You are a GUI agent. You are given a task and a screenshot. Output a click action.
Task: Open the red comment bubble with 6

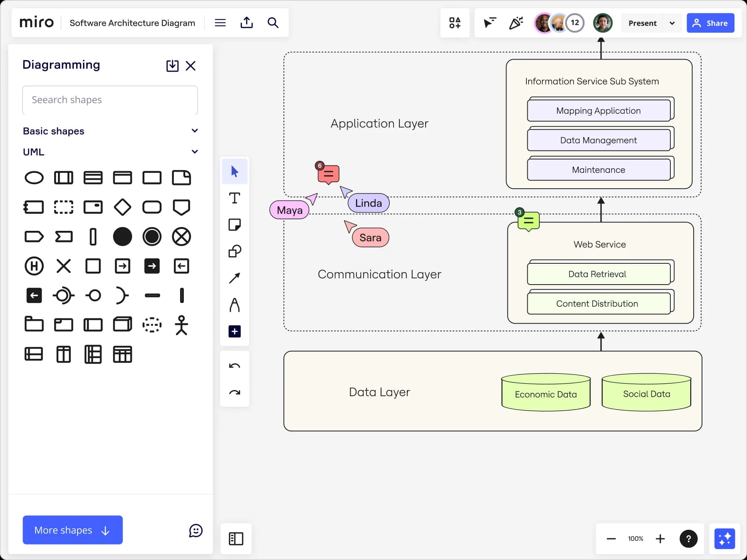[x=328, y=174]
